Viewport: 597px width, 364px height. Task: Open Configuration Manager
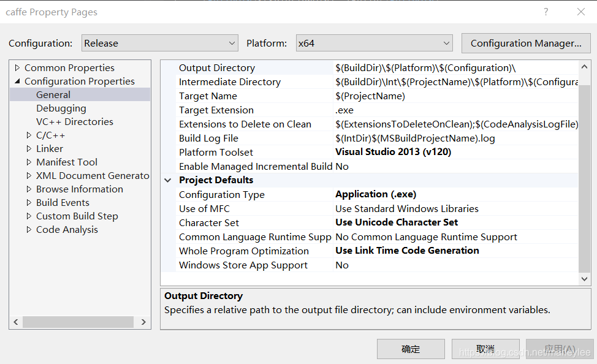(x=526, y=43)
